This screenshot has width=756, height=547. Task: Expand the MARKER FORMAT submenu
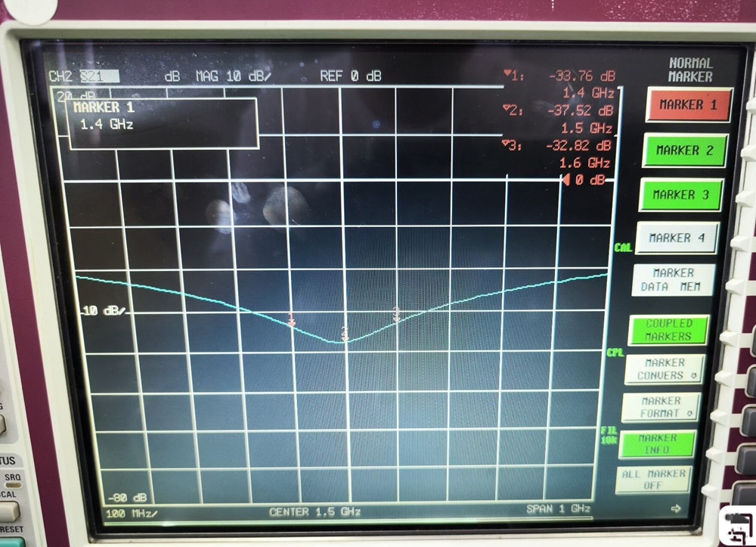(661, 407)
